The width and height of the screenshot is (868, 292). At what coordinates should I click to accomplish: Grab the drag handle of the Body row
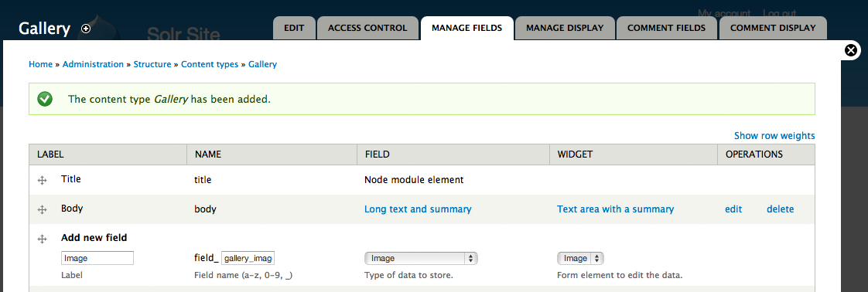[x=42, y=209]
